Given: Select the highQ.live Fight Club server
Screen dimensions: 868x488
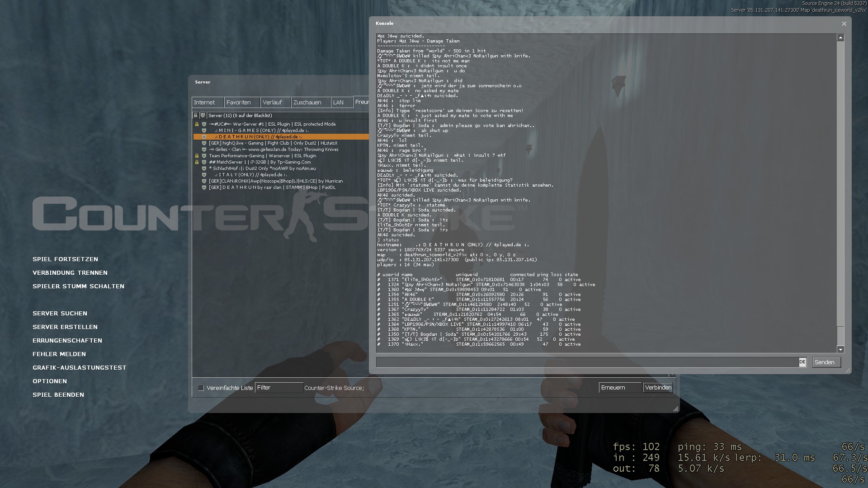Looking at the screenshot, I should (281, 143).
